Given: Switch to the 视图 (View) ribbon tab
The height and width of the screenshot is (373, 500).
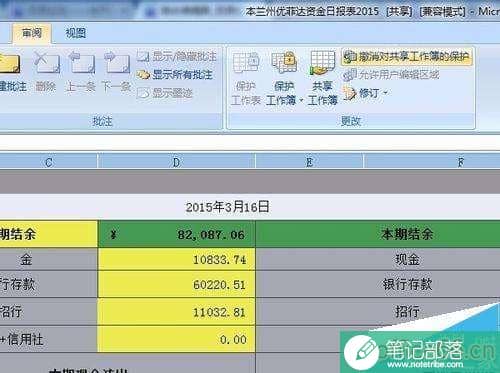Looking at the screenshot, I should (76, 33).
